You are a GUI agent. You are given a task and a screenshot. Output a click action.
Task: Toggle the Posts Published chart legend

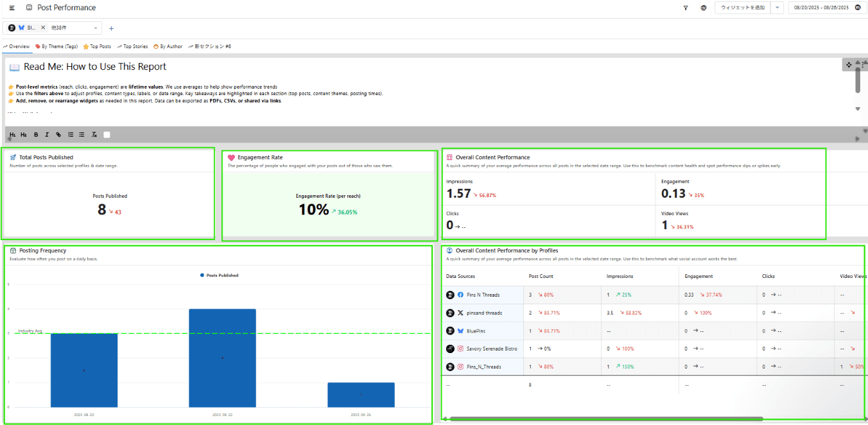point(219,275)
